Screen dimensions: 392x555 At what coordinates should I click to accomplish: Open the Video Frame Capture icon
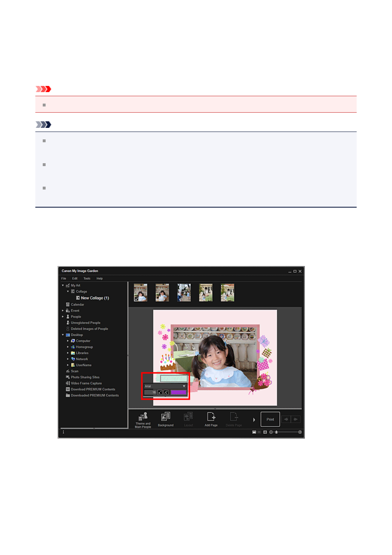[68, 383]
